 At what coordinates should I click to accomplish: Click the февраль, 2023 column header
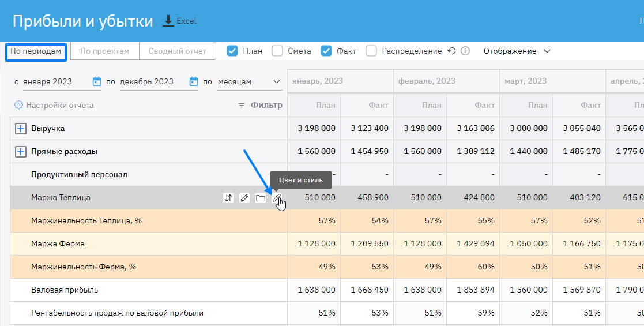click(x=446, y=81)
